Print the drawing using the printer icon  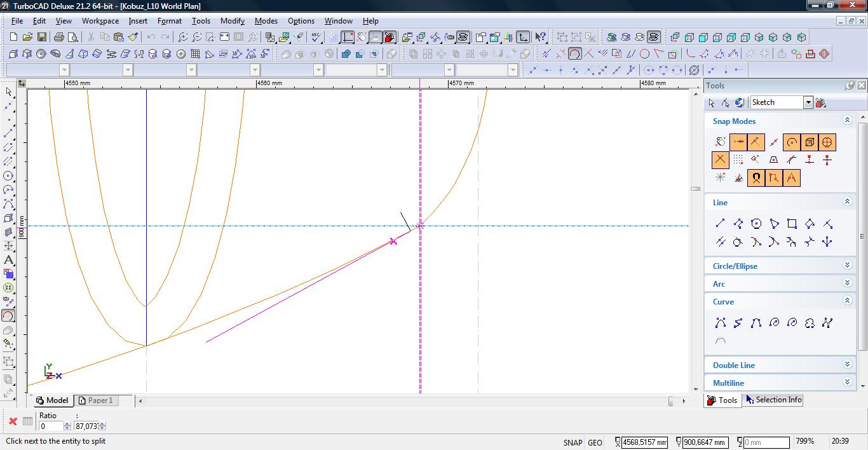(x=59, y=37)
